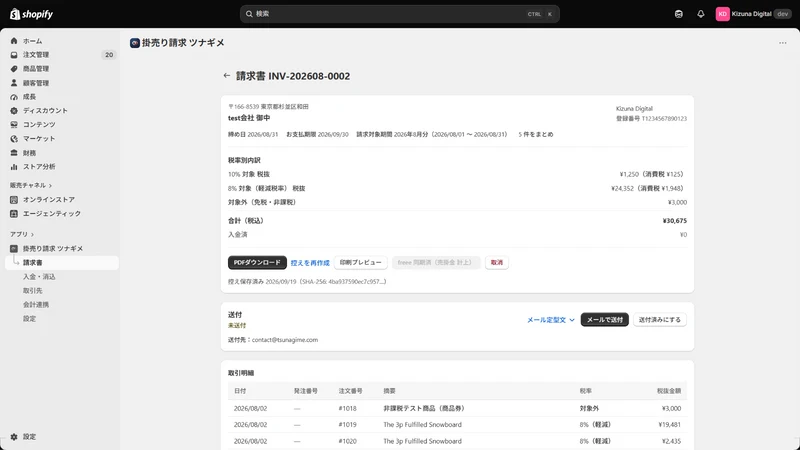
Task: Click the 控えを再作成 link
Action: point(310,263)
